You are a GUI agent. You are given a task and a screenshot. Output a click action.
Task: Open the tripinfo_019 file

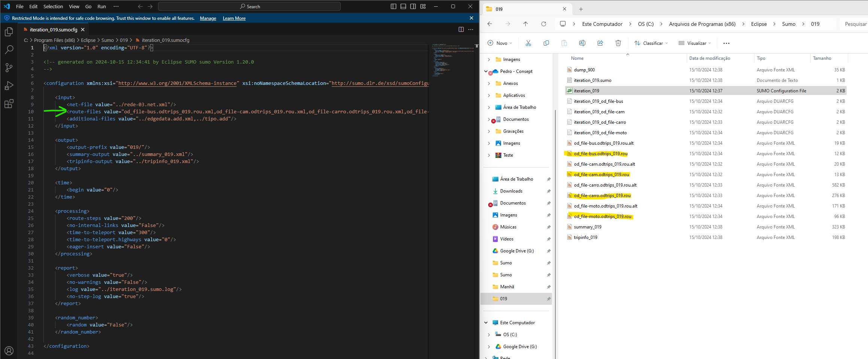tap(585, 237)
